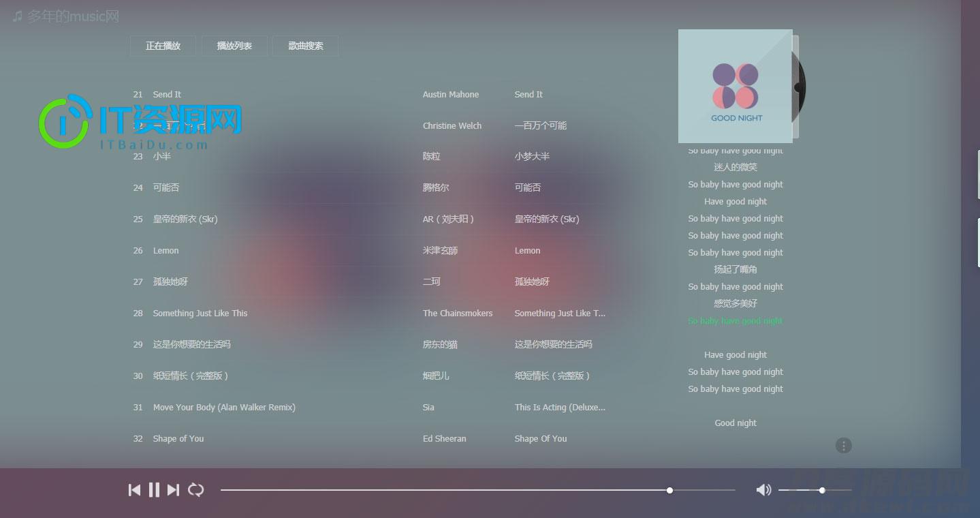The image size is (980, 518).
Task: Switch to the 歌曲搜索 tab
Action: point(306,46)
